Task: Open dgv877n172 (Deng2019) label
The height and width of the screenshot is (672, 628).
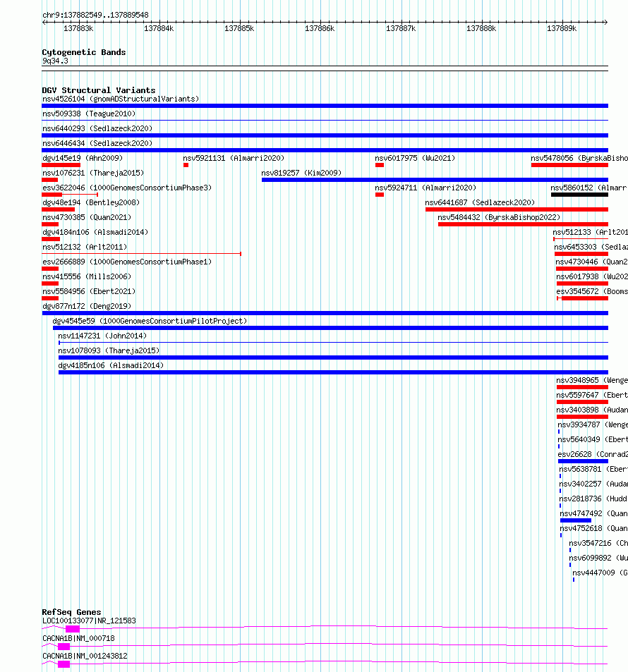Action: pos(87,306)
